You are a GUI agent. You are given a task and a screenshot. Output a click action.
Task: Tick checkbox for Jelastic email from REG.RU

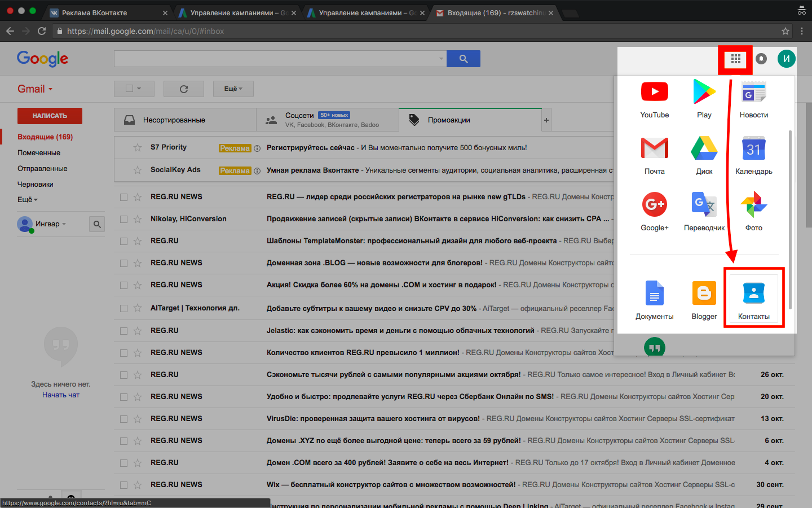click(123, 331)
